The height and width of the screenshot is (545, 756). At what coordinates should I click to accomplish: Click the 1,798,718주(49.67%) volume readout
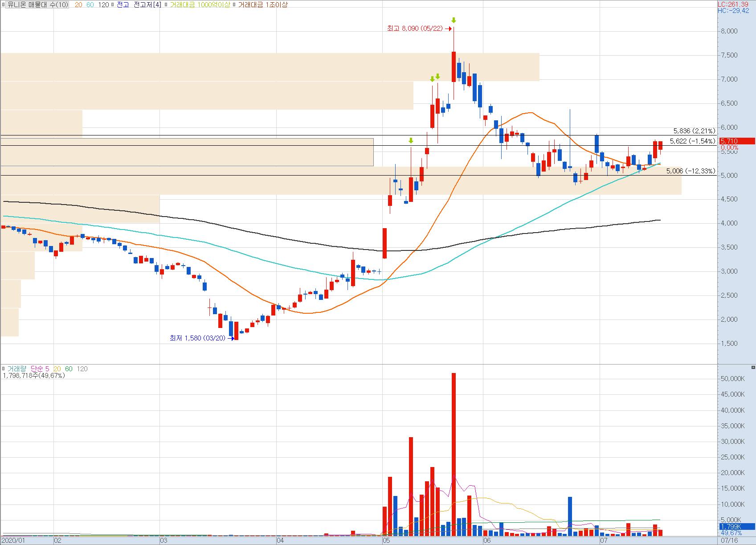[34, 375]
